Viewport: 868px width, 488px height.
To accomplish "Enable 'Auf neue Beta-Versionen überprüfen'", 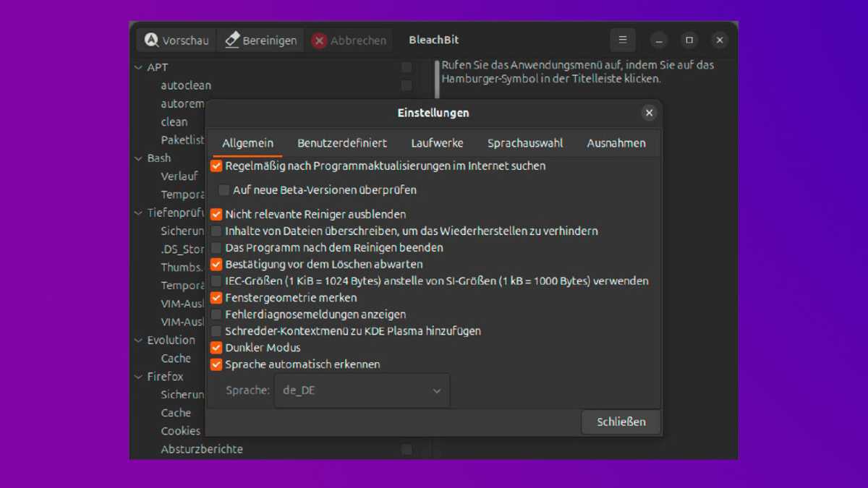I will point(224,191).
